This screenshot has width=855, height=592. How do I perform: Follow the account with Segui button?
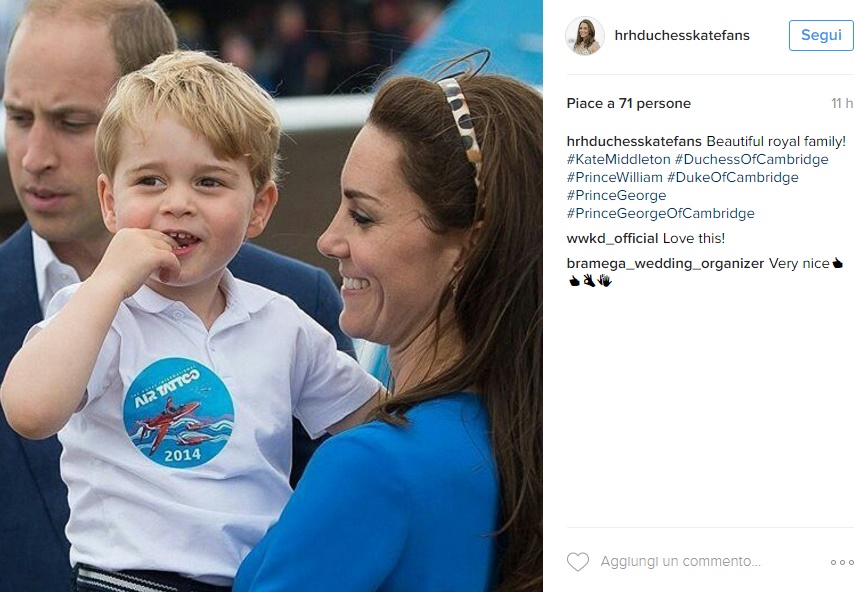821,35
